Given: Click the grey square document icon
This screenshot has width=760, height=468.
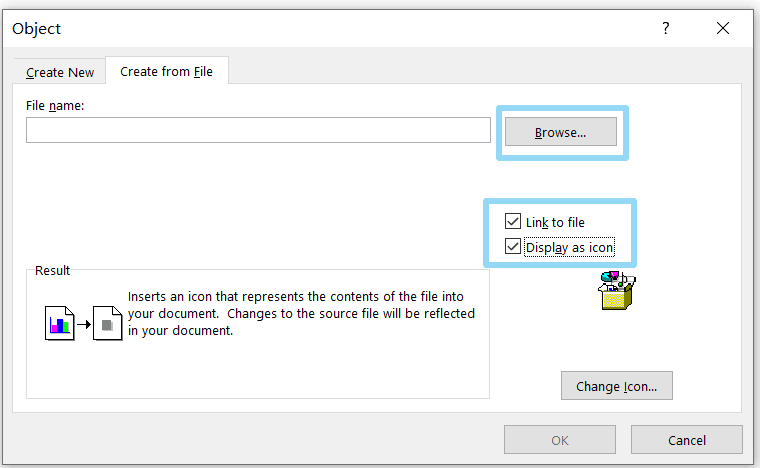Looking at the screenshot, I should (108, 323).
